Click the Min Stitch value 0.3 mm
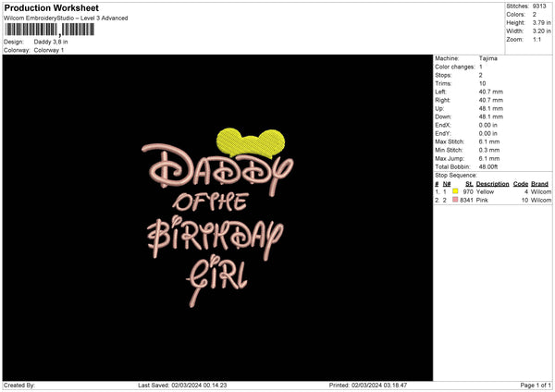Screen dimensions: 555x392 (489, 150)
